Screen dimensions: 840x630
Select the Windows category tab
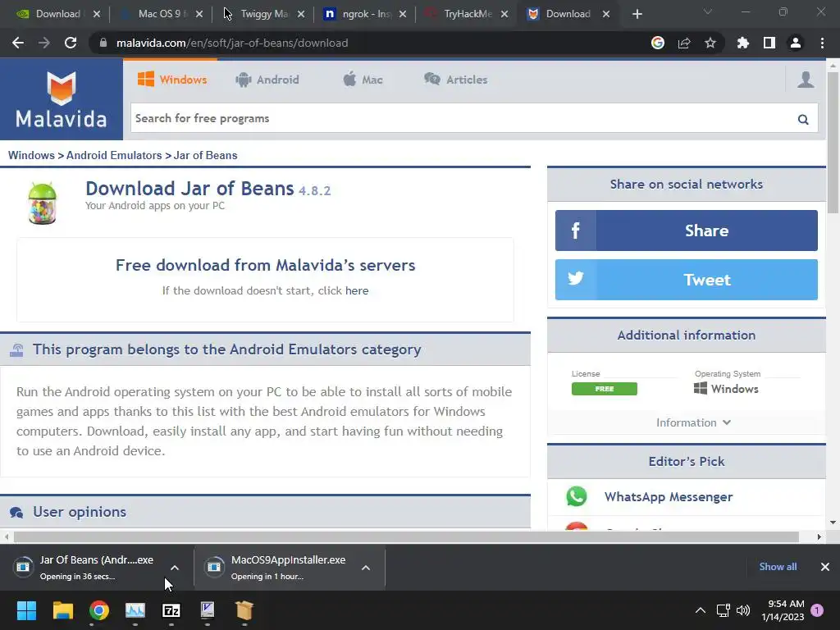(x=172, y=80)
